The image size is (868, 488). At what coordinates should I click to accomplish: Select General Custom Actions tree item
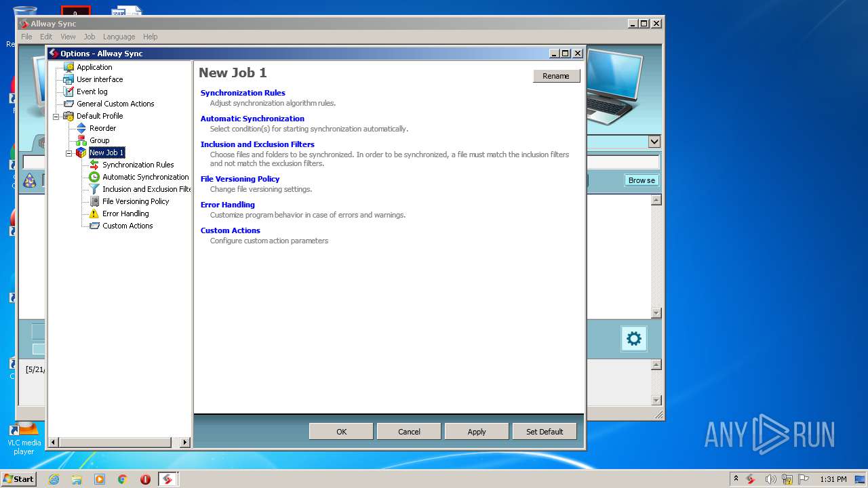tap(115, 104)
